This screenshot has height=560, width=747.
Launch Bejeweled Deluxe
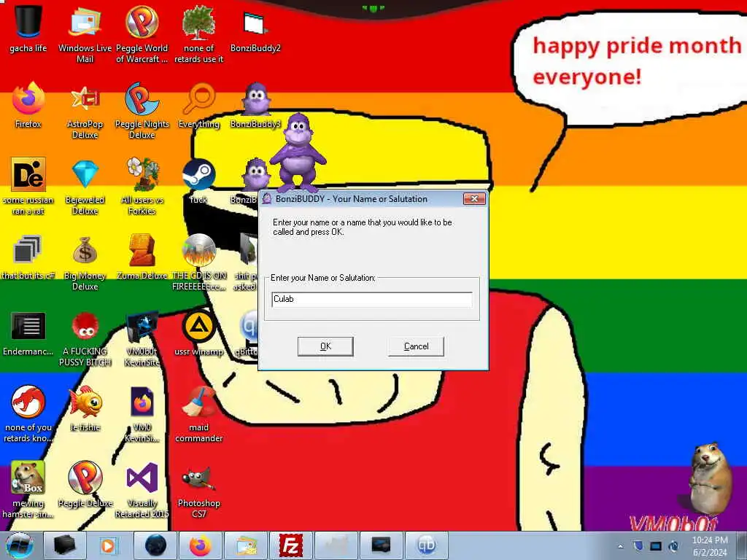[x=85, y=174]
